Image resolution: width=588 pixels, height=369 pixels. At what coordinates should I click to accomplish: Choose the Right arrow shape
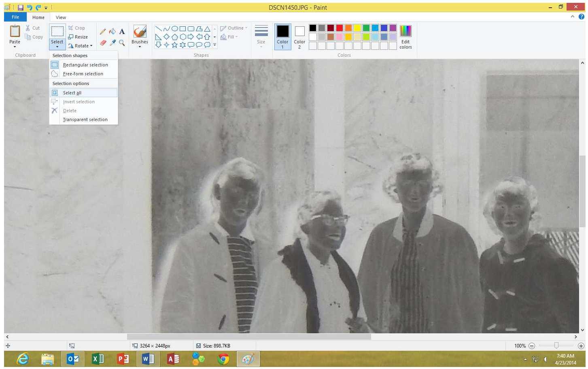tap(191, 37)
